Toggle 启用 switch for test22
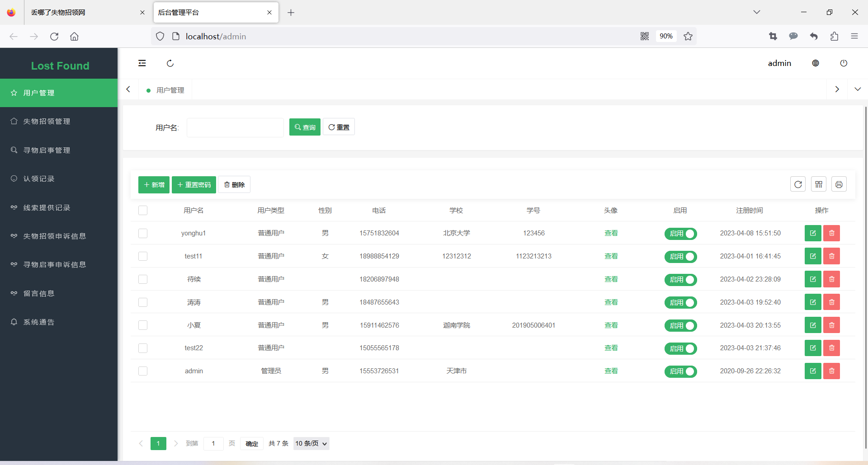Viewport: 868px width, 465px height. point(680,348)
